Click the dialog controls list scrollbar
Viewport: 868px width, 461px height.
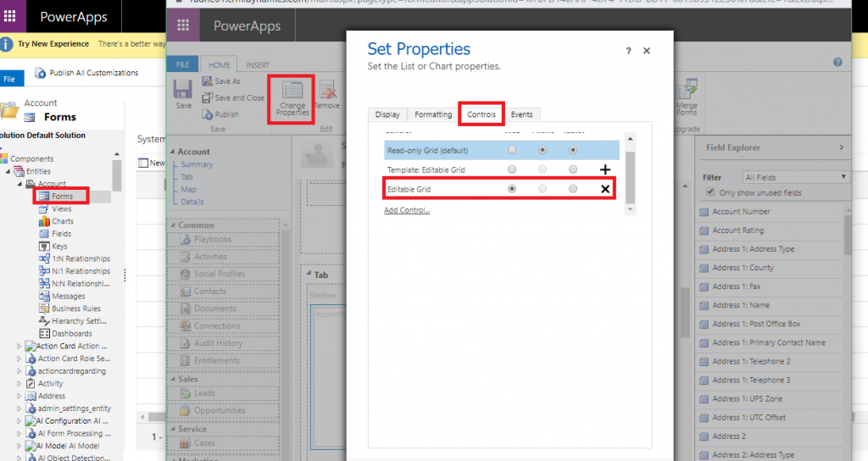coord(630,174)
